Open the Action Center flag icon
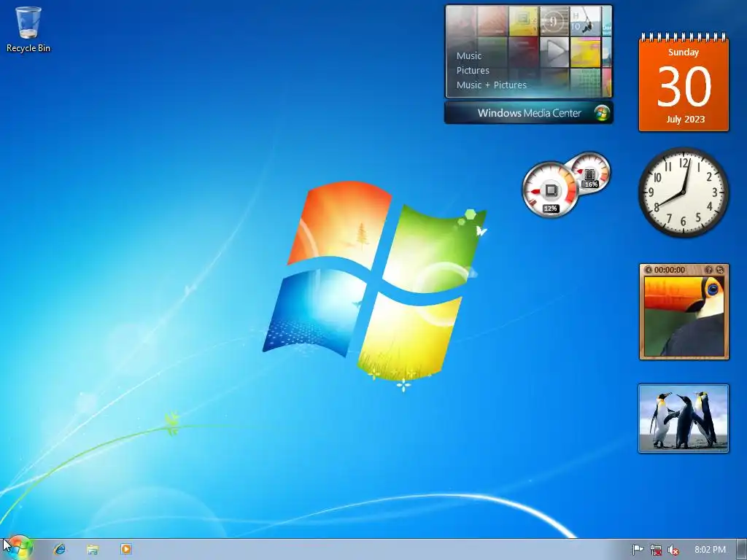 pos(638,550)
